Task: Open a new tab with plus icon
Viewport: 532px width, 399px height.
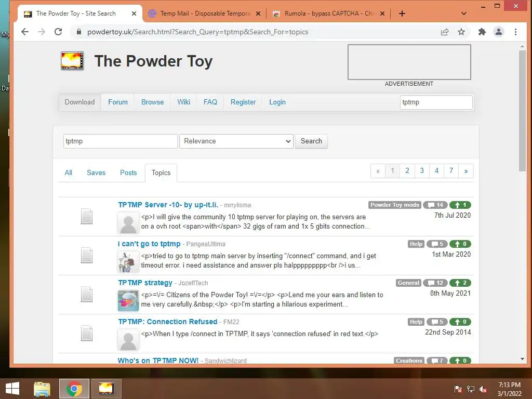Action: coord(402,14)
